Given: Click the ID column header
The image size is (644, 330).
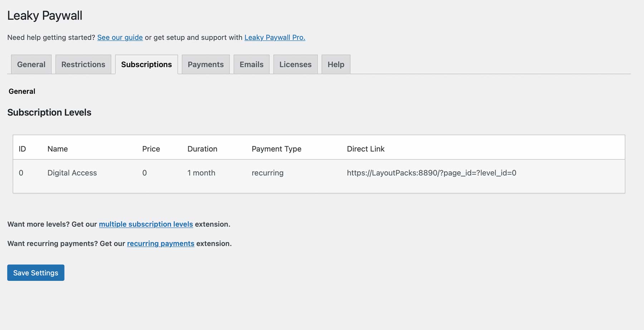Looking at the screenshot, I should [23, 149].
